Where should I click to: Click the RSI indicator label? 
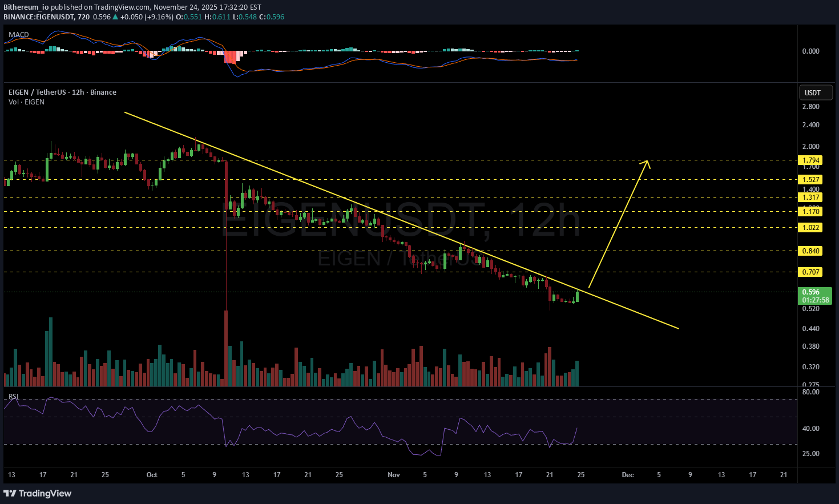pos(14,396)
